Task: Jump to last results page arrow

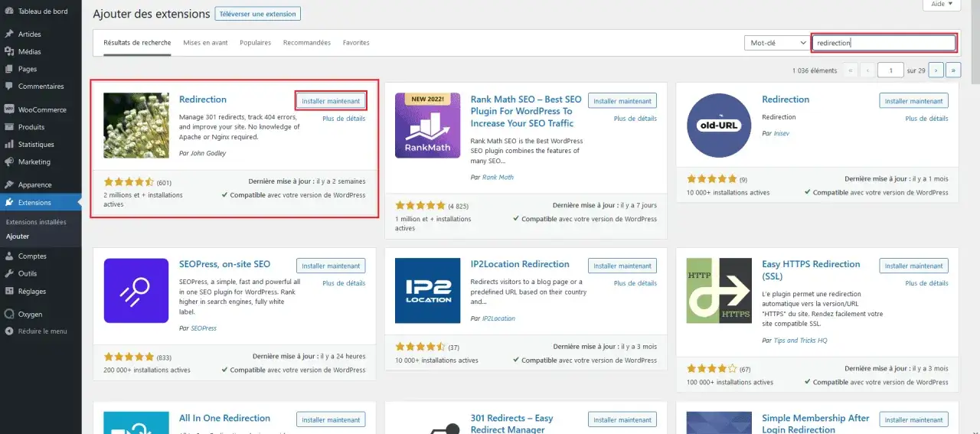Action: pos(953,70)
